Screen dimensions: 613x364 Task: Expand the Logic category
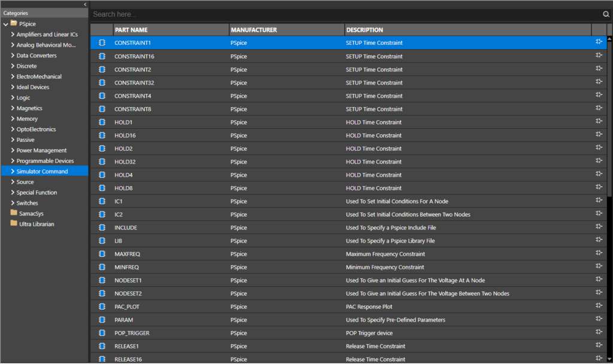(x=13, y=98)
